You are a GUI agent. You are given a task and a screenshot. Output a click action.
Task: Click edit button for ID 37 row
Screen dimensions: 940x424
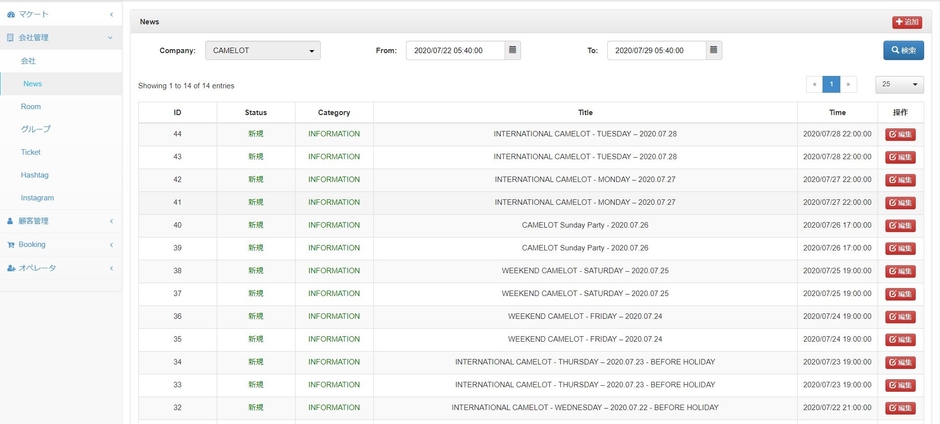[x=900, y=294]
